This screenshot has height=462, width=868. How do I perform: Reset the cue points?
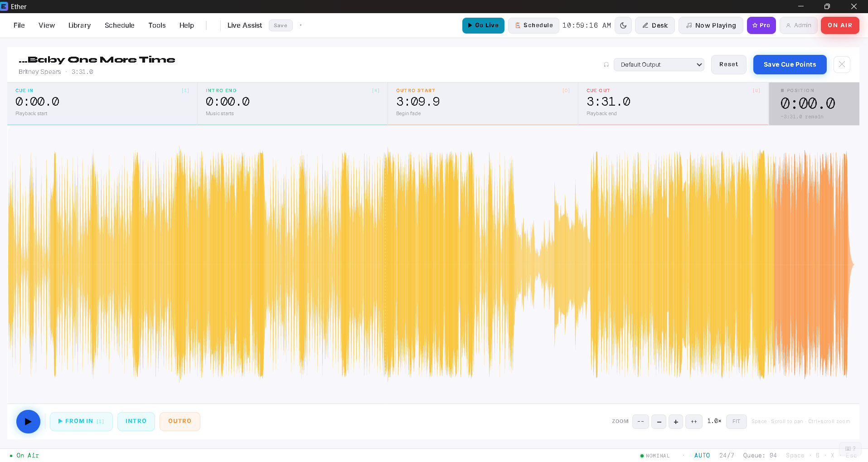tap(728, 64)
